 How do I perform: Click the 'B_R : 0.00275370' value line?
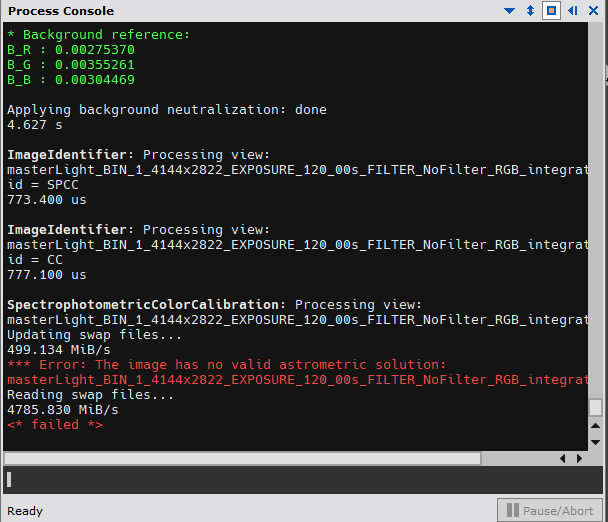(71, 50)
